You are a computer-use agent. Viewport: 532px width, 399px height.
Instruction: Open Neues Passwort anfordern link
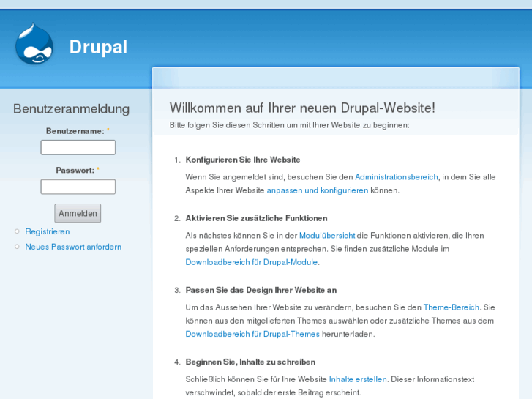73,247
